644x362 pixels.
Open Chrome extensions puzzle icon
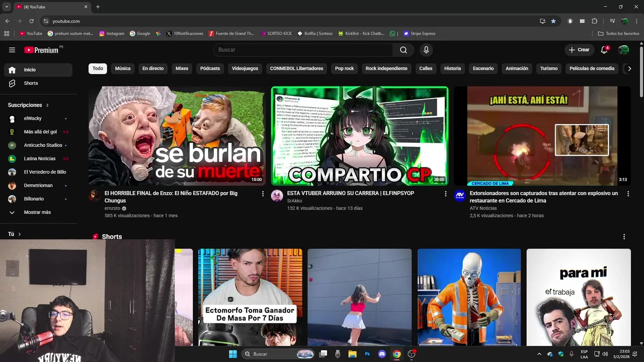click(x=594, y=21)
